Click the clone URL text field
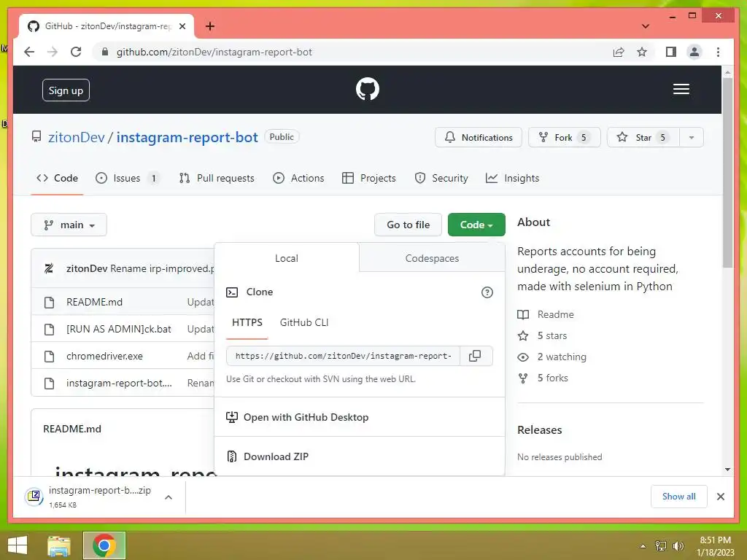747x560 pixels. pos(343,356)
